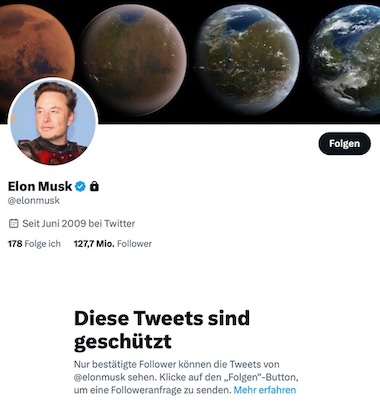380x403 pixels.
Task: Click the bold "127,7 Mio." follower count
Action: (94, 244)
